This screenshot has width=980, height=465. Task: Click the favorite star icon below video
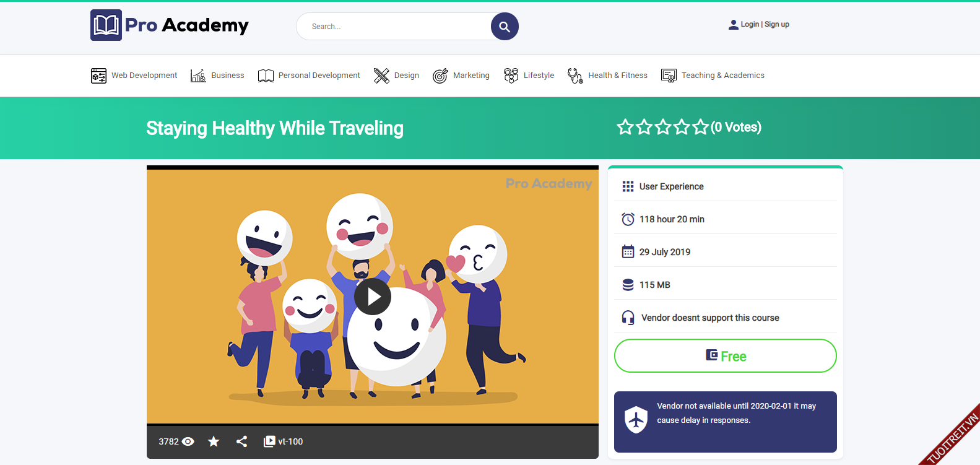point(214,441)
